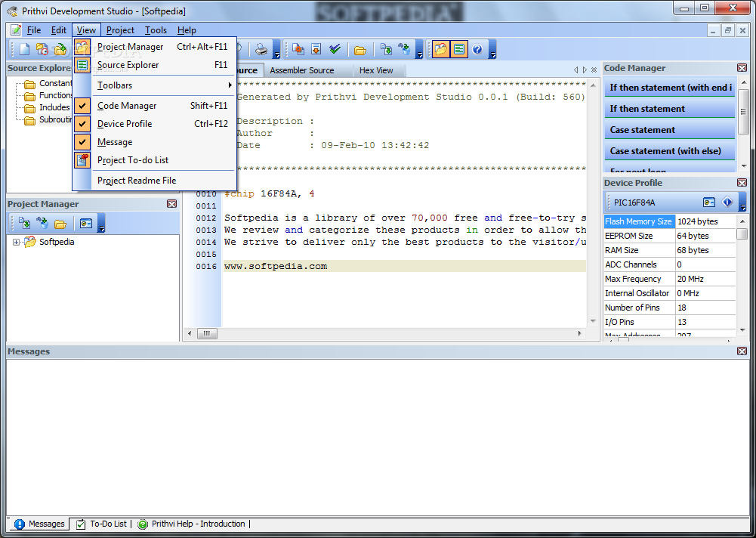Switch to the Hex View tab

coord(376,70)
